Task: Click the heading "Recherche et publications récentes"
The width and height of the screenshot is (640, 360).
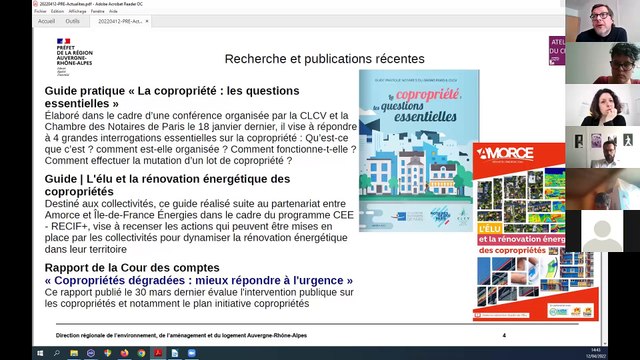Action: 324,59
